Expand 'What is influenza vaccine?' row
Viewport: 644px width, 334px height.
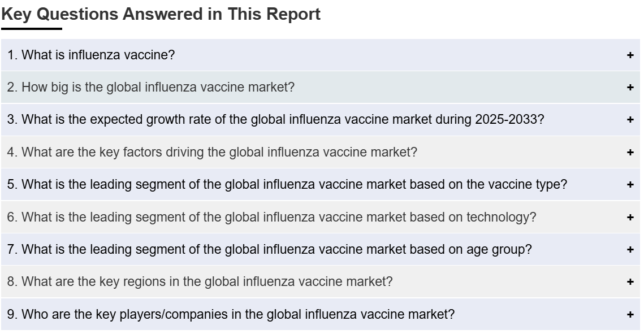point(321,55)
